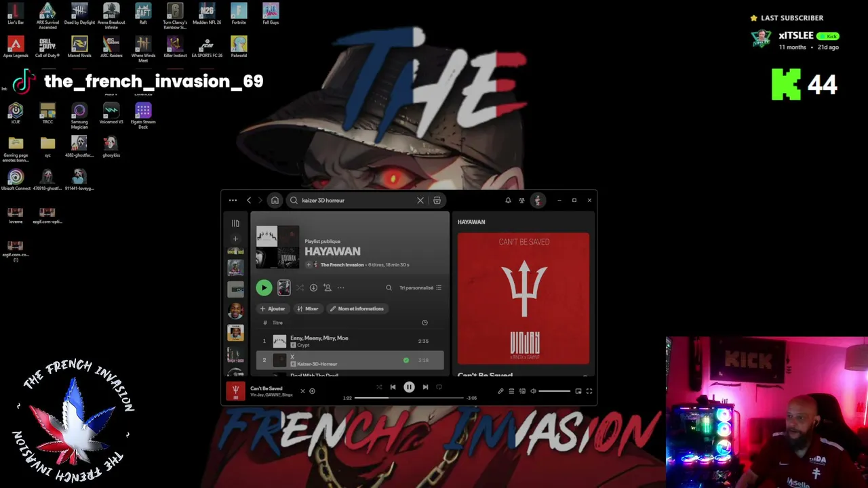Toggle shuffle for the HAYAWAN playlist

(x=300, y=288)
